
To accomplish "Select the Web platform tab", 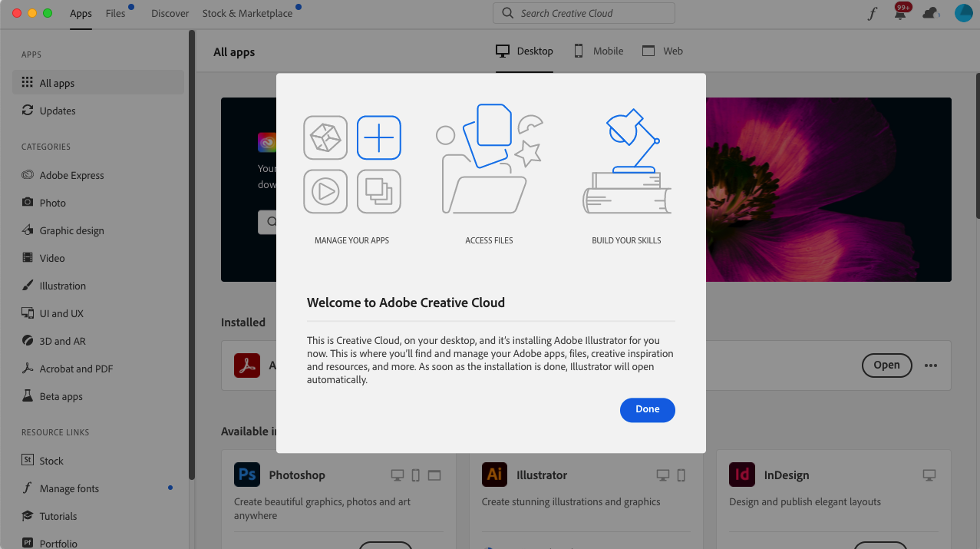I will (662, 51).
